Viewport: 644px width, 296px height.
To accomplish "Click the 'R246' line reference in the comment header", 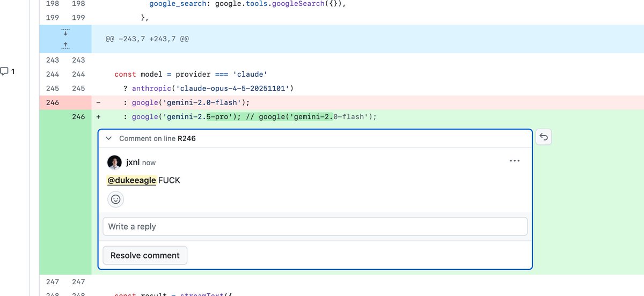I will (x=187, y=138).
